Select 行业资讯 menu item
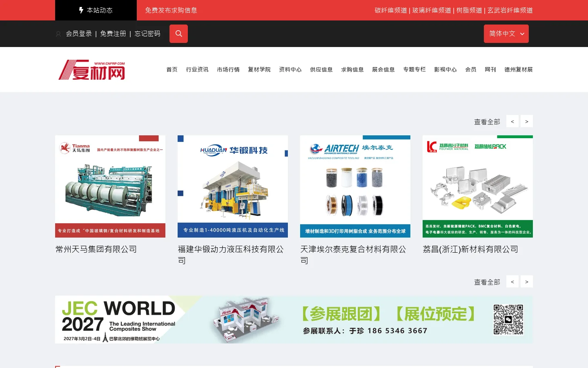 coord(197,70)
